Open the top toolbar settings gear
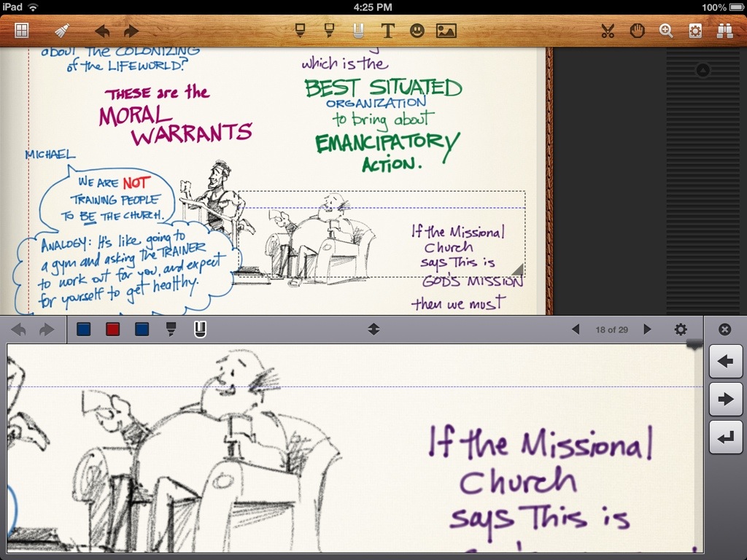Image resolution: width=747 pixels, height=560 pixels. [x=695, y=31]
